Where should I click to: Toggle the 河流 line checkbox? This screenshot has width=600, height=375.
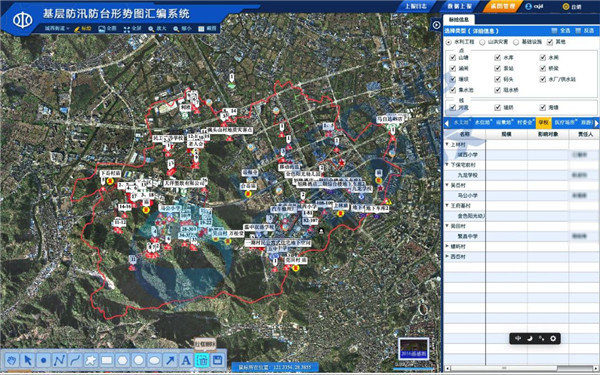tap(453, 108)
